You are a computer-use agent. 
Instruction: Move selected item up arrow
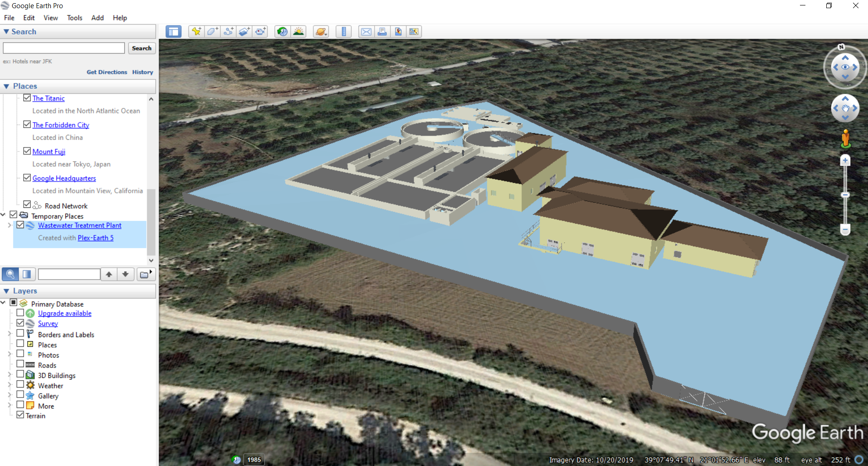pos(109,274)
